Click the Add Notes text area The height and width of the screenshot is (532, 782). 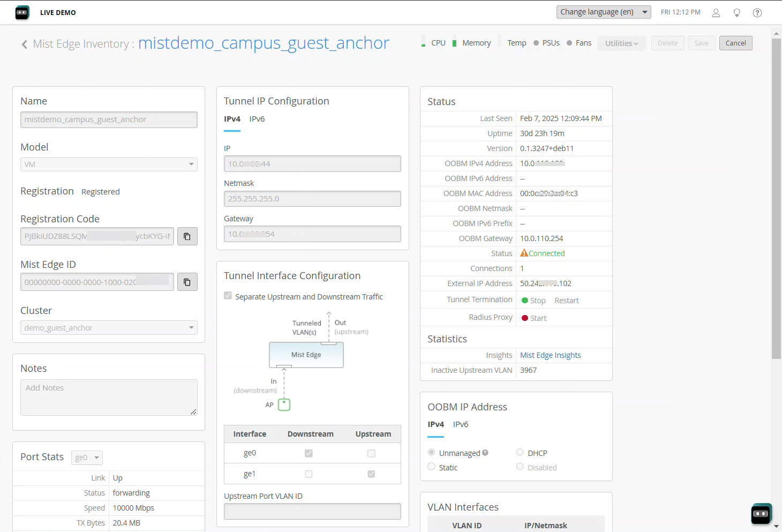pyautogui.click(x=109, y=398)
